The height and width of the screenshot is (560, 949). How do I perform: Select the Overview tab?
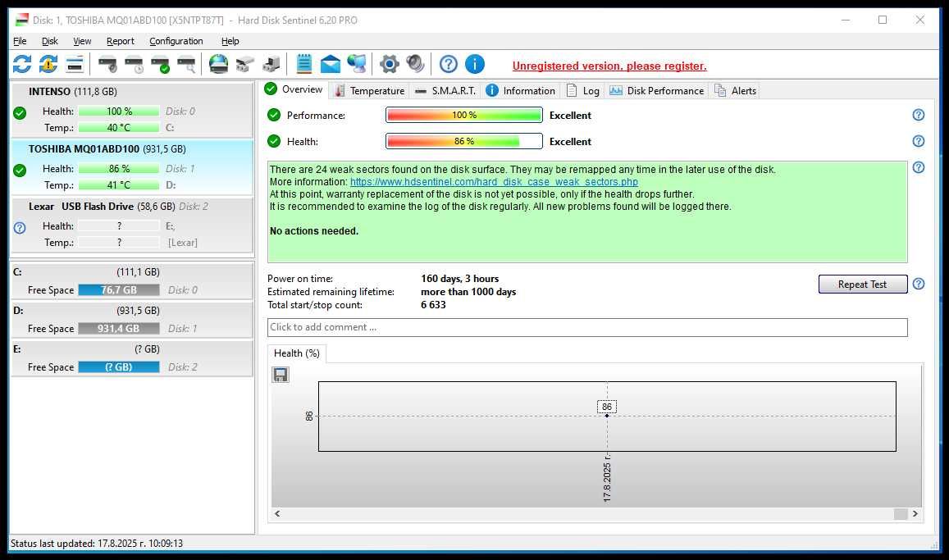(294, 89)
